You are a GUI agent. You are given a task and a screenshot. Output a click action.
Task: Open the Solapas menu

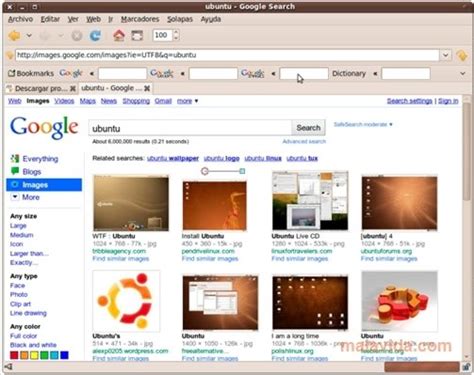coord(180,19)
